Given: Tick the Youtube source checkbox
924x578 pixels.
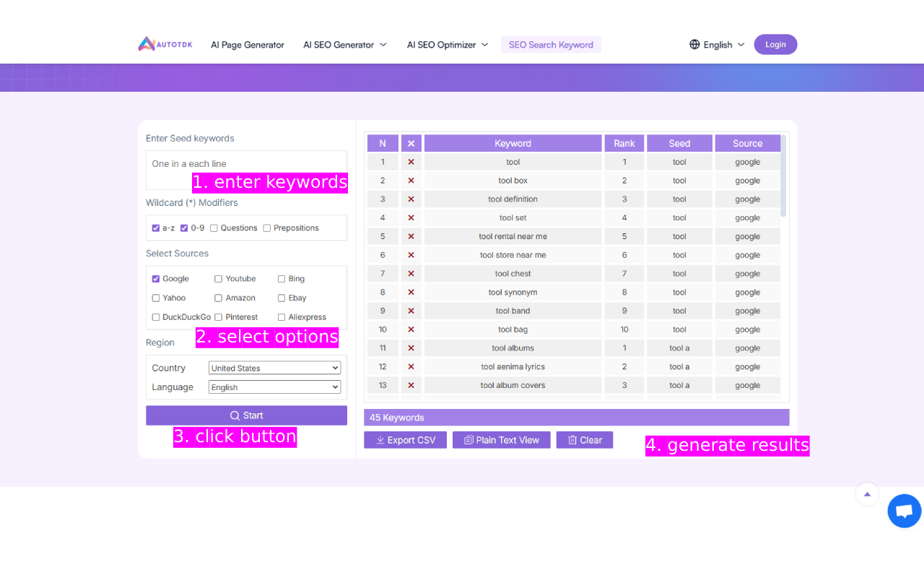Looking at the screenshot, I should (218, 279).
